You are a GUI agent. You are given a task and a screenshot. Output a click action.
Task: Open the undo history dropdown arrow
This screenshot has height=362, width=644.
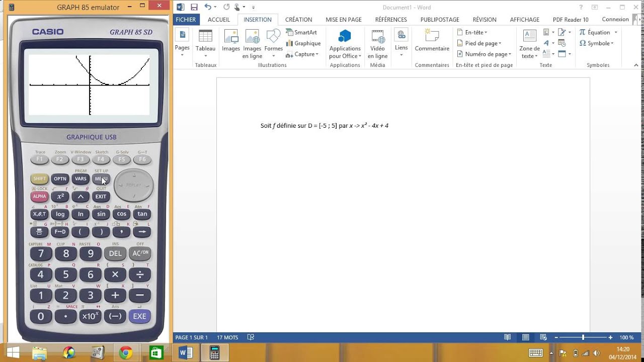point(215,7)
